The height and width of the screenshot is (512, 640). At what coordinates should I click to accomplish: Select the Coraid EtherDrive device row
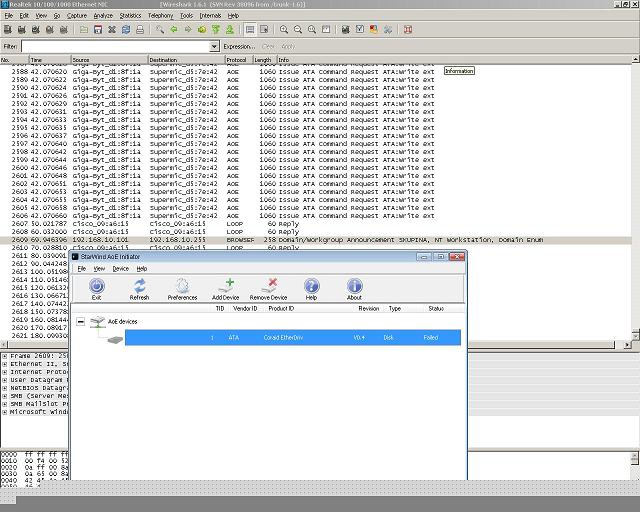(293, 338)
